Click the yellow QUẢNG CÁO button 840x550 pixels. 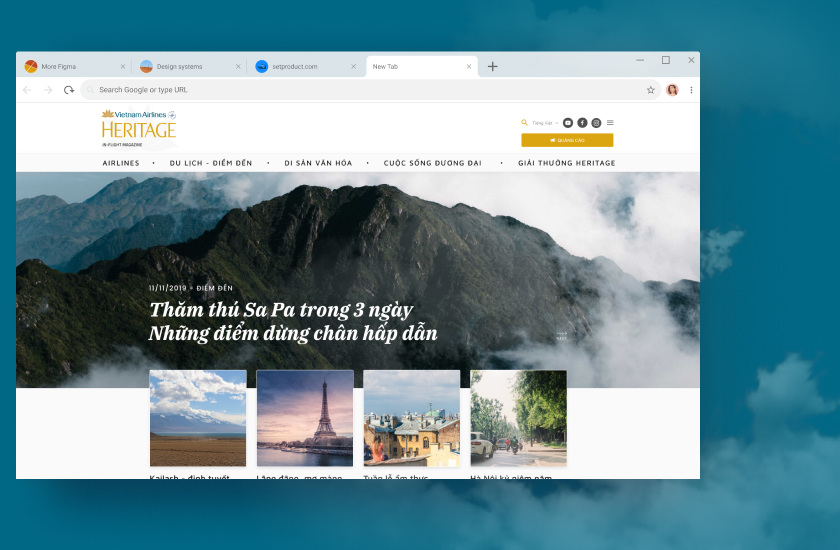pos(567,140)
